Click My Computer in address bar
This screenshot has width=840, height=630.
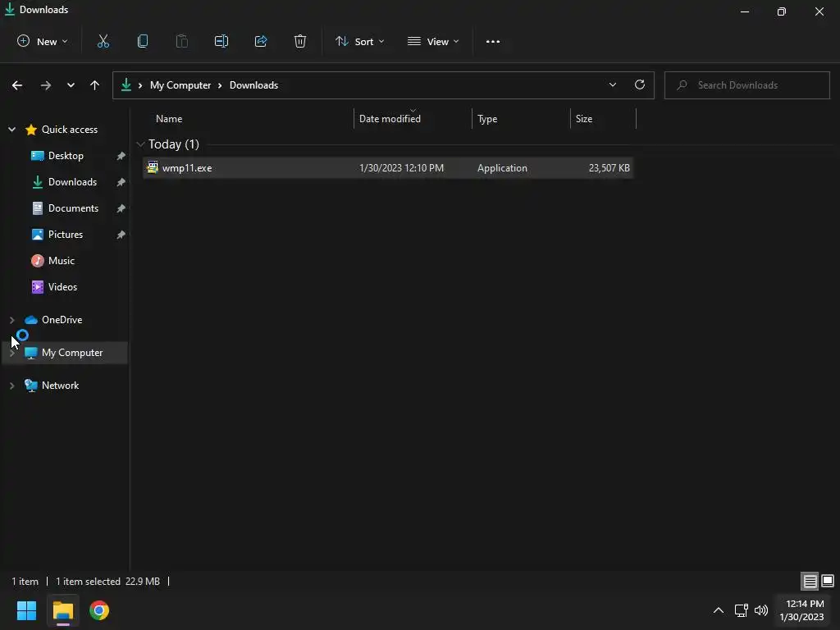tap(180, 85)
